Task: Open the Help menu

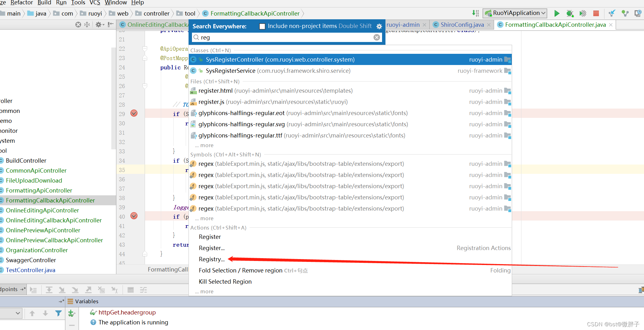Action: [138, 3]
